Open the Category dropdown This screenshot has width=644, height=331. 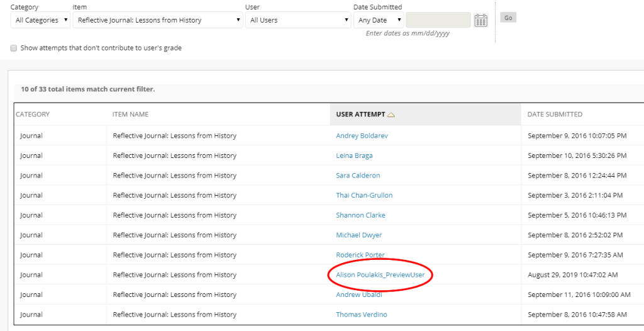(x=40, y=20)
